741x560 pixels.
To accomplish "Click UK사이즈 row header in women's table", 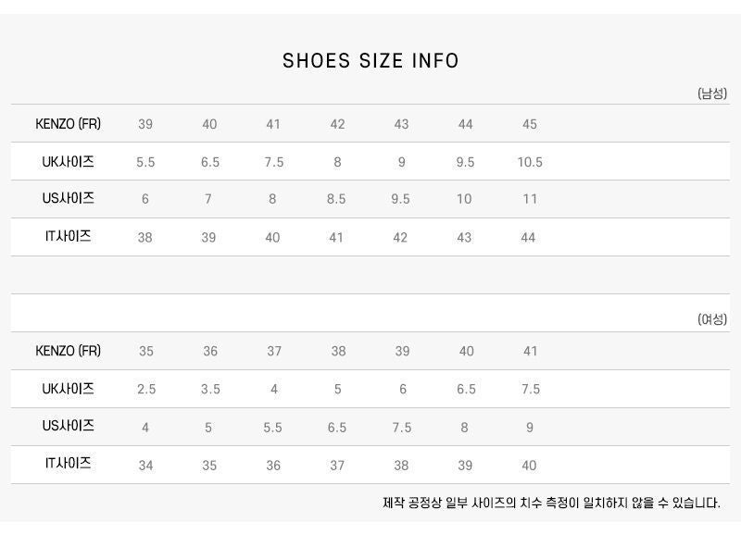I will [x=68, y=389].
